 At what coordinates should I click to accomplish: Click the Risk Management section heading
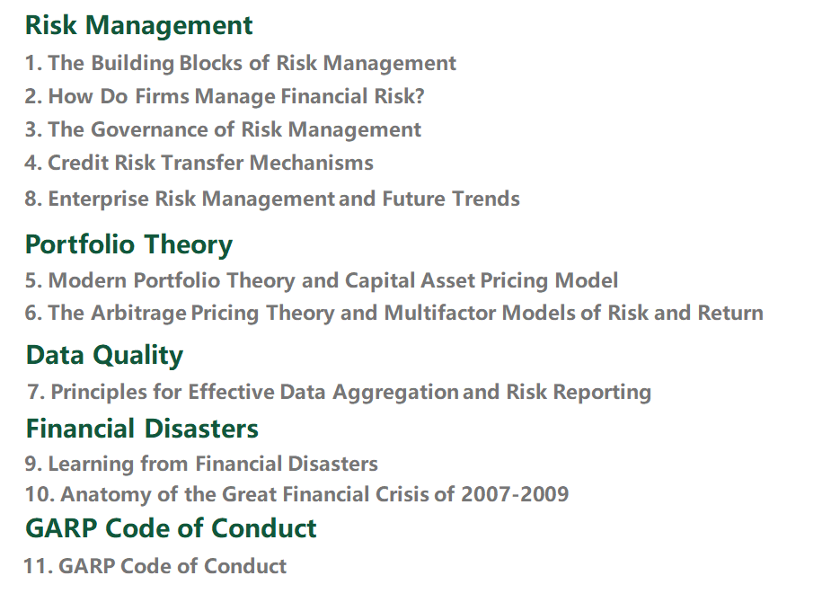[x=139, y=25]
